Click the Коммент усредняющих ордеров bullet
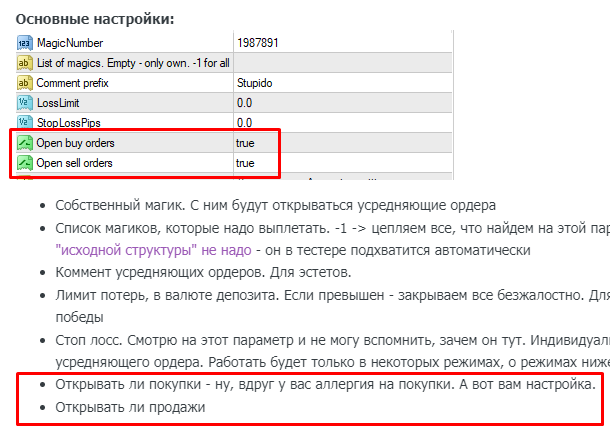 click(203, 272)
